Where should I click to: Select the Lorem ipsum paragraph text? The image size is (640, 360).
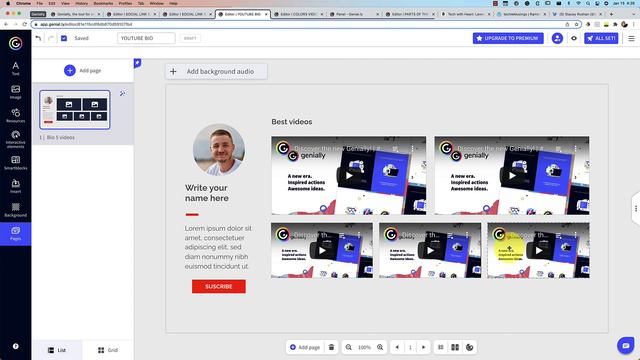click(218, 247)
